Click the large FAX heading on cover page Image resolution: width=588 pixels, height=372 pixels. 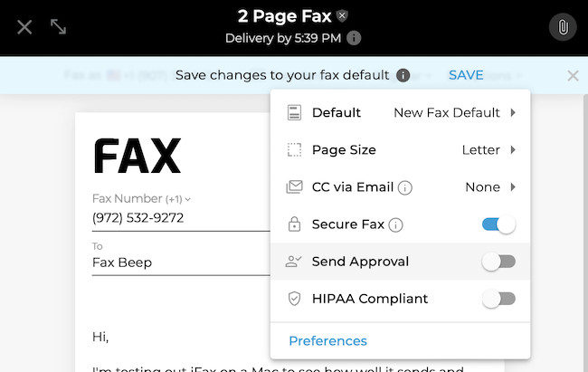point(138,156)
